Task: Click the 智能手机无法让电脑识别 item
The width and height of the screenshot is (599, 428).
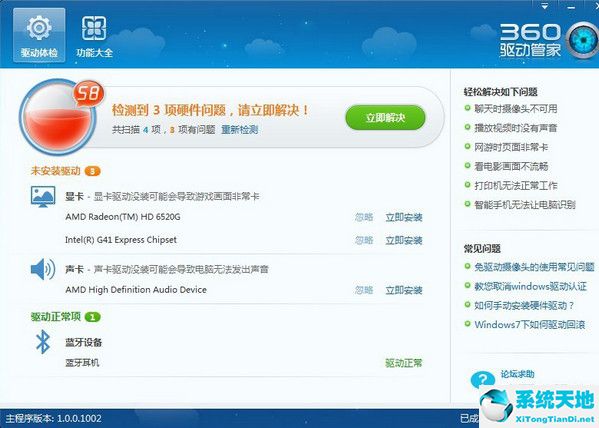Action: tap(525, 205)
